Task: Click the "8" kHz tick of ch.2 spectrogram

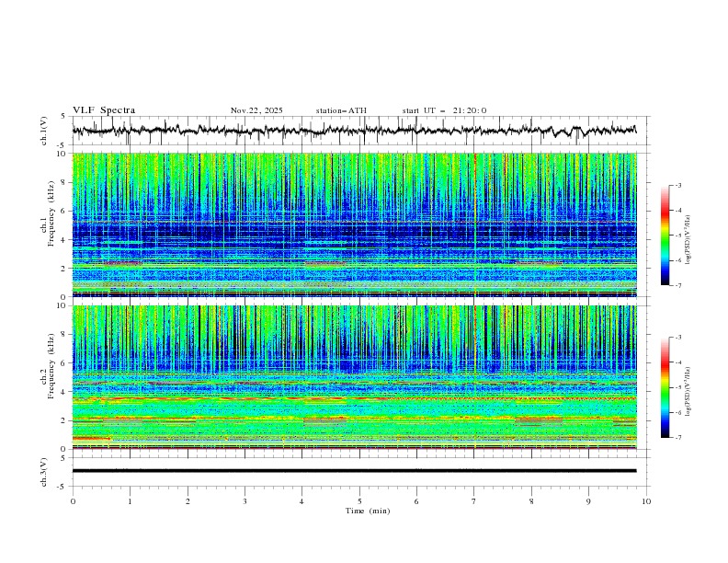Action: (65, 335)
